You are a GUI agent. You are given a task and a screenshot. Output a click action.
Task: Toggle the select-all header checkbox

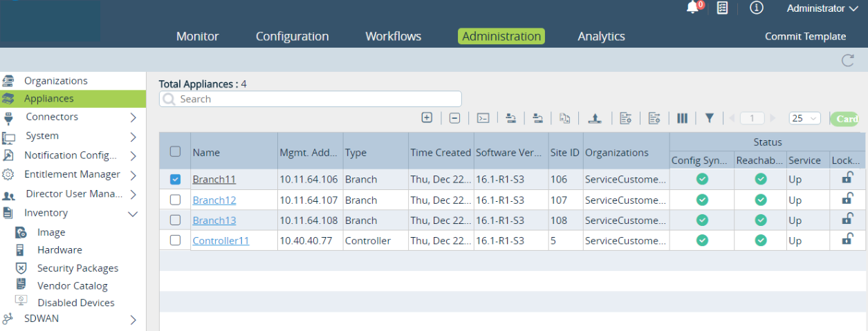tap(175, 151)
